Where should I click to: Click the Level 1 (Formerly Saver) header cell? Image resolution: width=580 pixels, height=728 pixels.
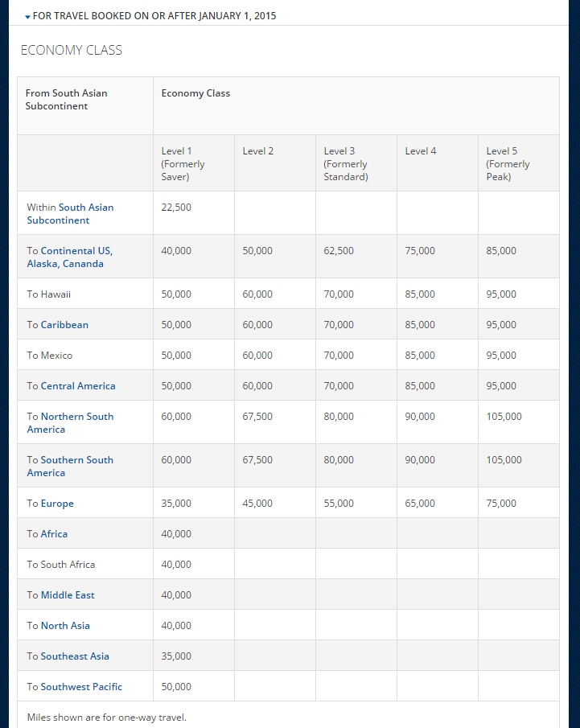[x=183, y=163]
